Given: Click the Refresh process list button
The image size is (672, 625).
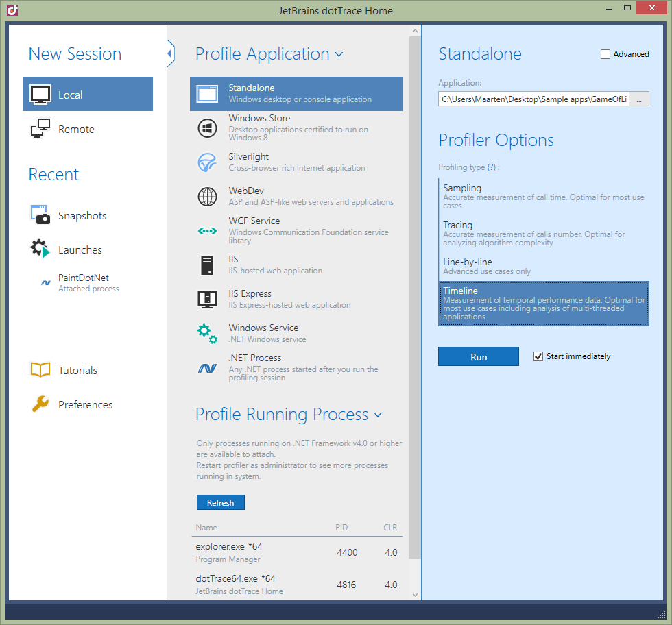Looking at the screenshot, I should [x=221, y=502].
